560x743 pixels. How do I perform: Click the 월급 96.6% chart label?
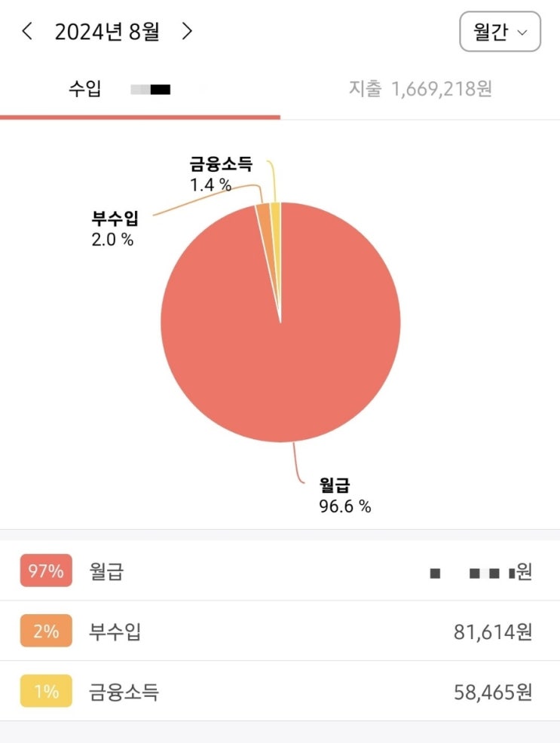(x=345, y=495)
